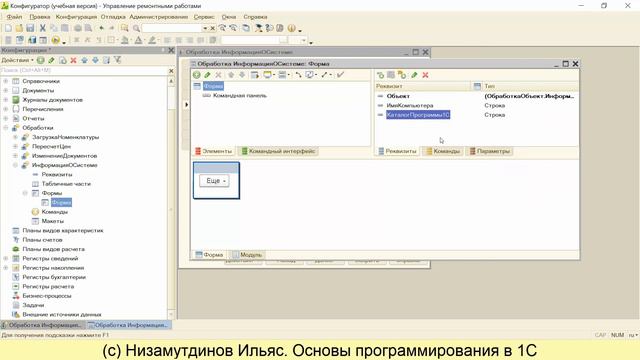Screen dimensions: 640x360
Task: Open the Конфигурация menu
Action: coord(76,17)
